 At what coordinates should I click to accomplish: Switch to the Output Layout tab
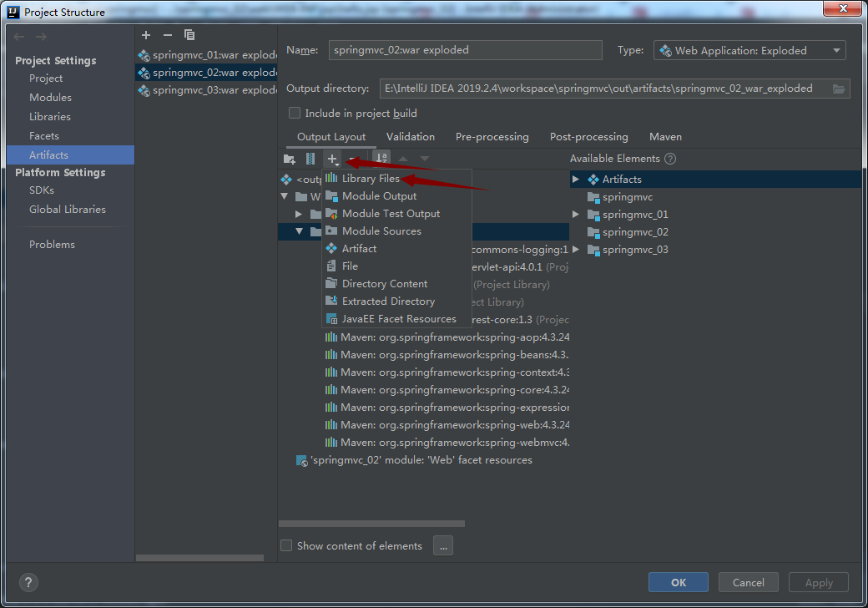tap(331, 137)
